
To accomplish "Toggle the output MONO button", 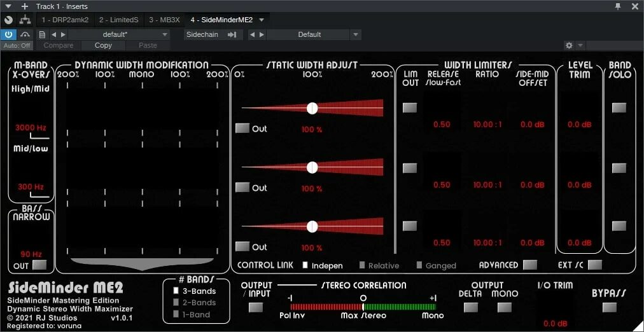I will [505, 307].
